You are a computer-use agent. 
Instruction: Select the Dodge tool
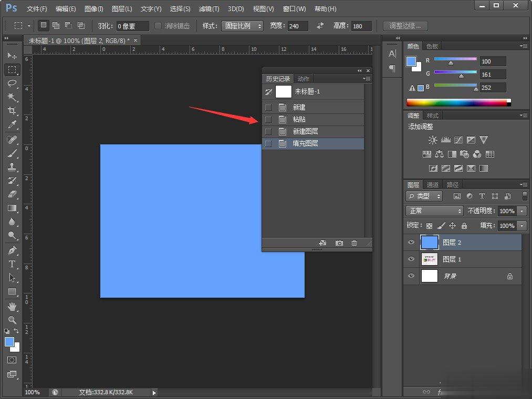click(12, 236)
